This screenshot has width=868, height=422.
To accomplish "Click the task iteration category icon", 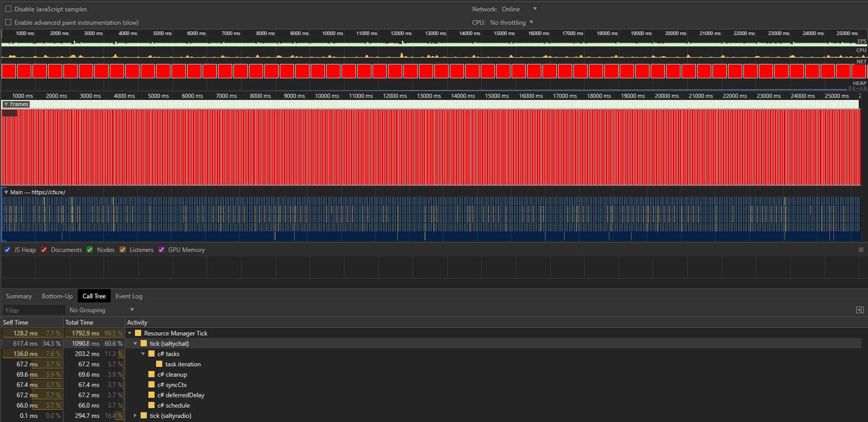I will coord(159,364).
